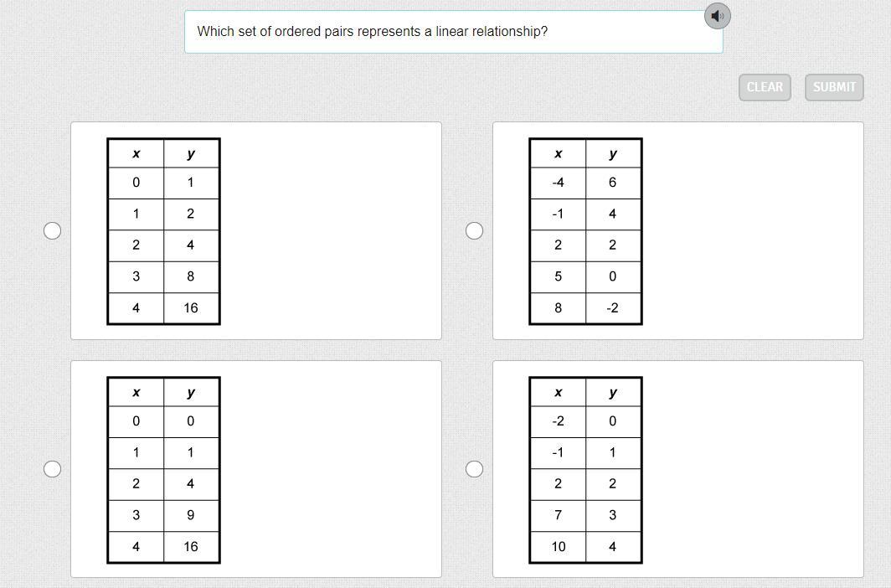The width and height of the screenshot is (891, 588).
Task: Select radio button for table with y=1,2,4,8,16
Action: click(x=52, y=230)
